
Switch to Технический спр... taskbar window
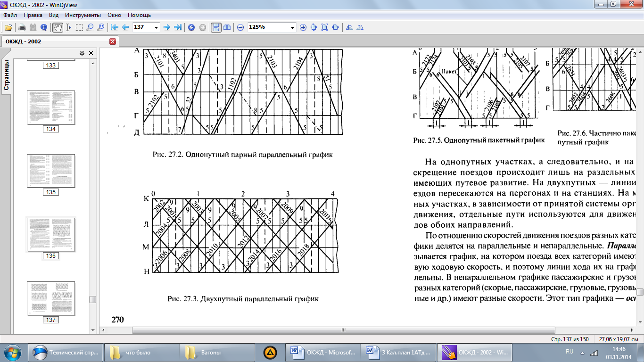click(x=65, y=352)
